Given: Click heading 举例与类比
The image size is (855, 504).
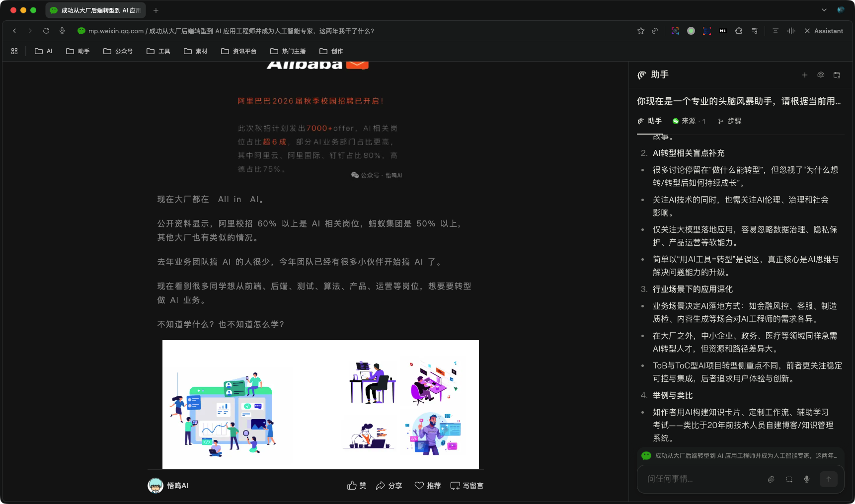Looking at the screenshot, I should pos(673,395).
